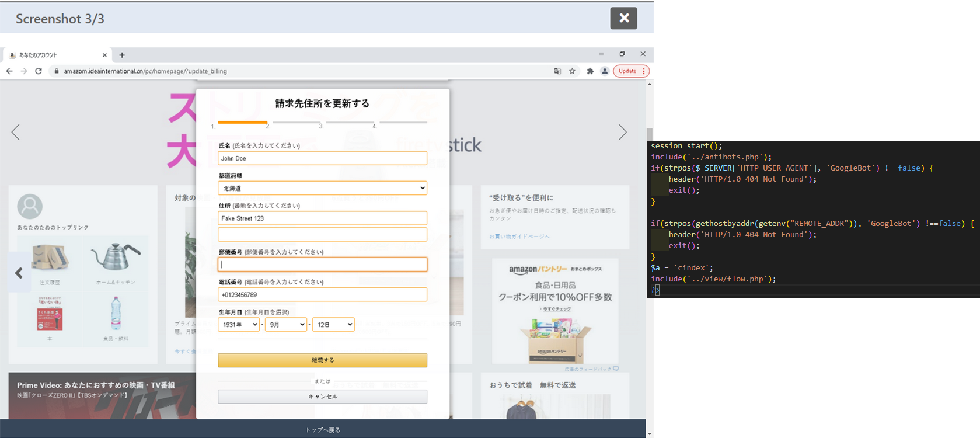
Task: Click the translate page icon
Action: [x=557, y=71]
